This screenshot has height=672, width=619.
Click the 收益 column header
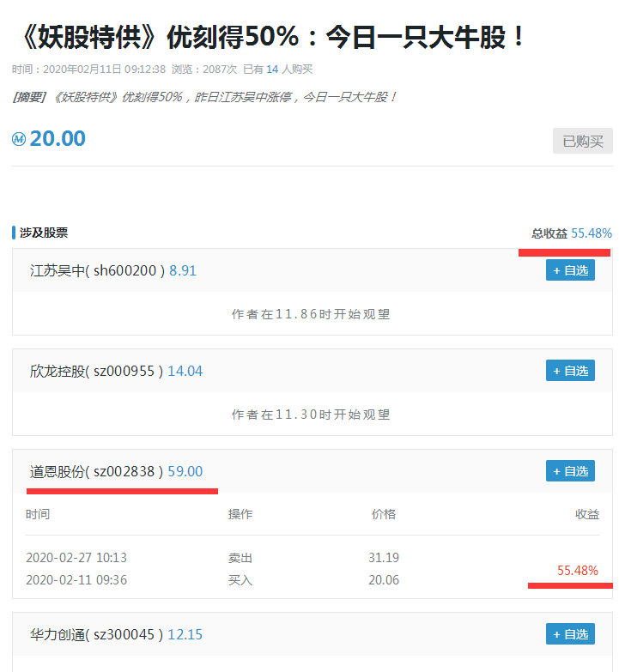click(587, 514)
